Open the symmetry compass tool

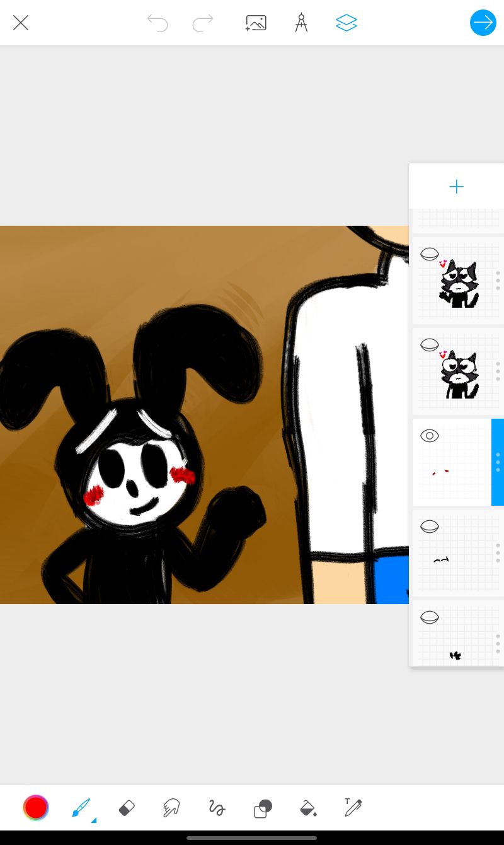[x=301, y=23]
